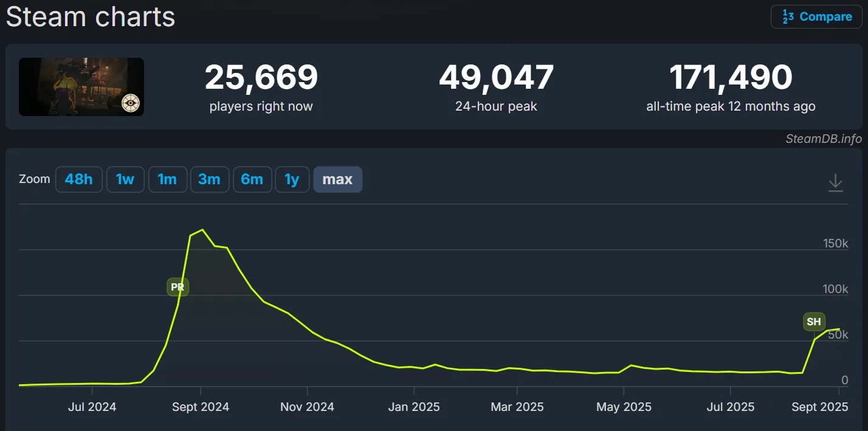The height and width of the screenshot is (431, 868).
Task: Show the last 6m of data
Action: (252, 179)
